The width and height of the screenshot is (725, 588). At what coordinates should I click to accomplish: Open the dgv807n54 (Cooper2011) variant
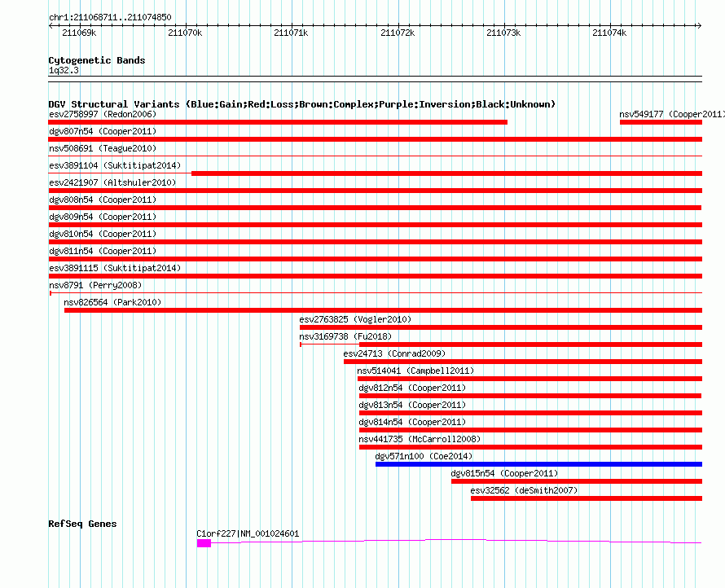coord(103,131)
